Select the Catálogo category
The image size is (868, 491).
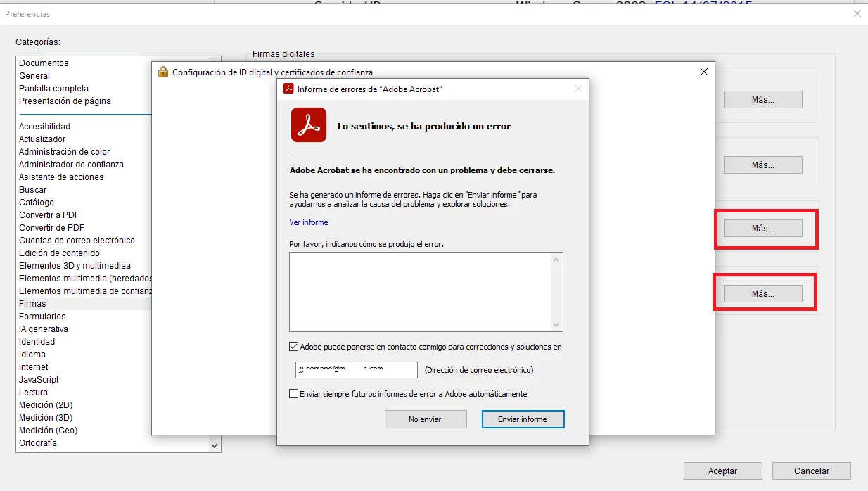(x=37, y=203)
